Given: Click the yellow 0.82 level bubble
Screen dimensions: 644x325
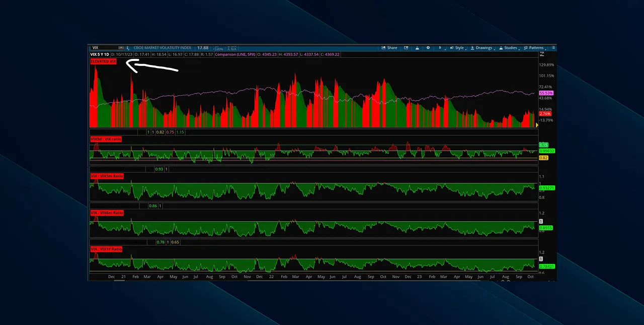Looking at the screenshot, I should pos(543,158).
